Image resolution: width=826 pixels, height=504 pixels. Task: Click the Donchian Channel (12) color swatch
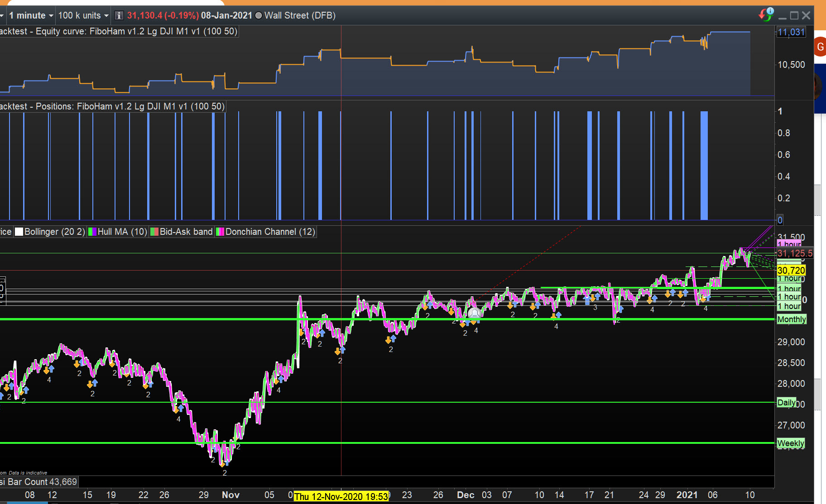(220, 232)
